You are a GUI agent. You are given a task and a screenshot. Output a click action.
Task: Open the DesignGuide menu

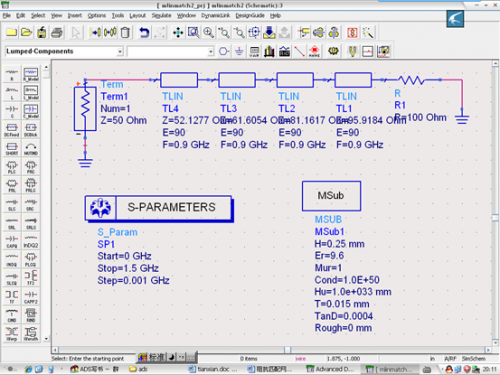(250, 16)
